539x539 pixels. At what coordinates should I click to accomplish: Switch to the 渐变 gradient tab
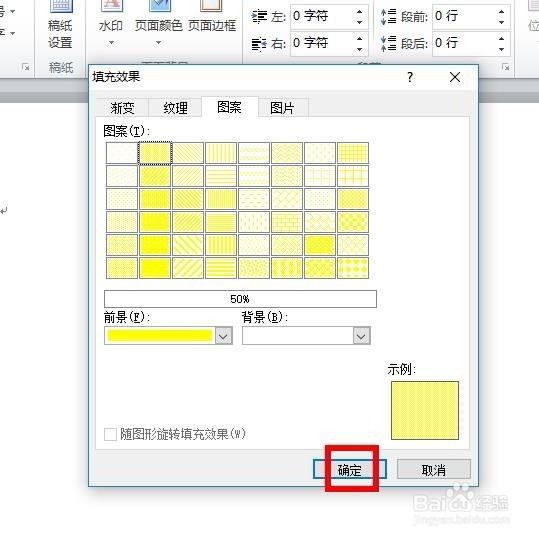point(122,108)
